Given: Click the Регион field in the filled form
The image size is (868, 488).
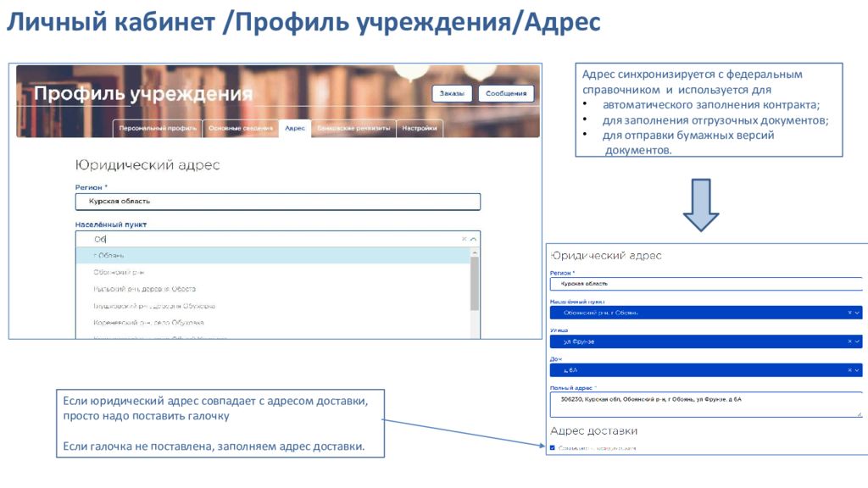Looking at the screenshot, I should [x=706, y=284].
